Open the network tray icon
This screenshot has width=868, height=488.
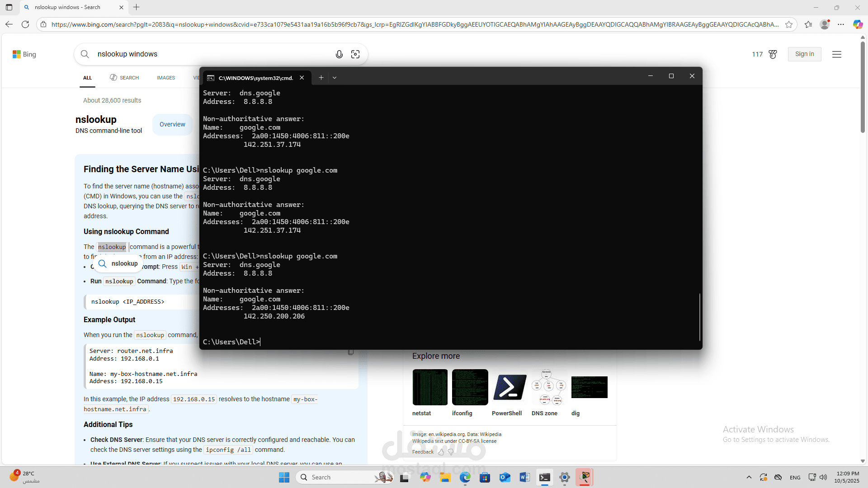[x=812, y=477]
